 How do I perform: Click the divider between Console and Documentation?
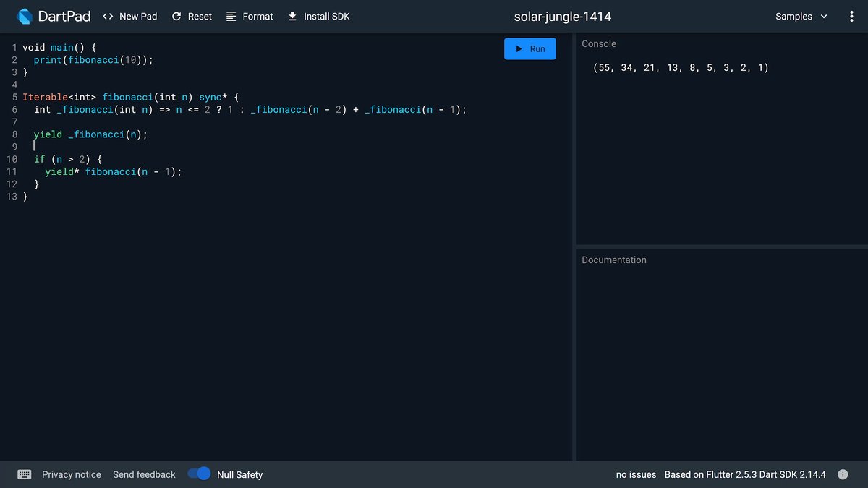click(x=721, y=247)
